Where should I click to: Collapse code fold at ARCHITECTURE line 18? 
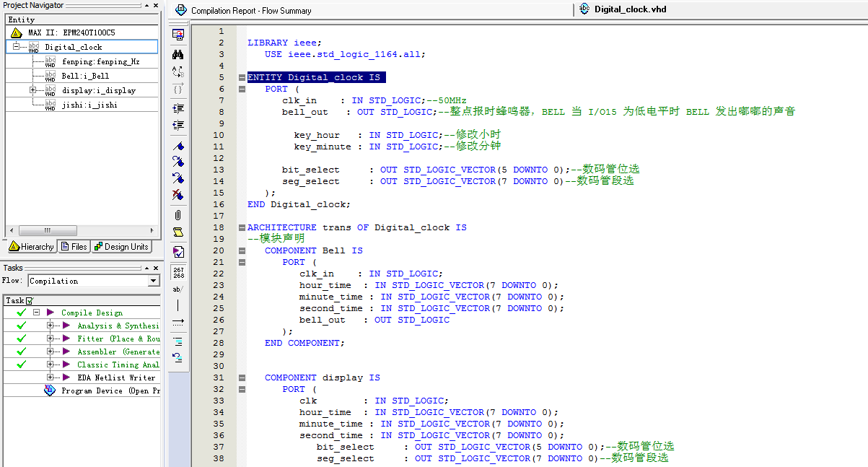[242, 227]
